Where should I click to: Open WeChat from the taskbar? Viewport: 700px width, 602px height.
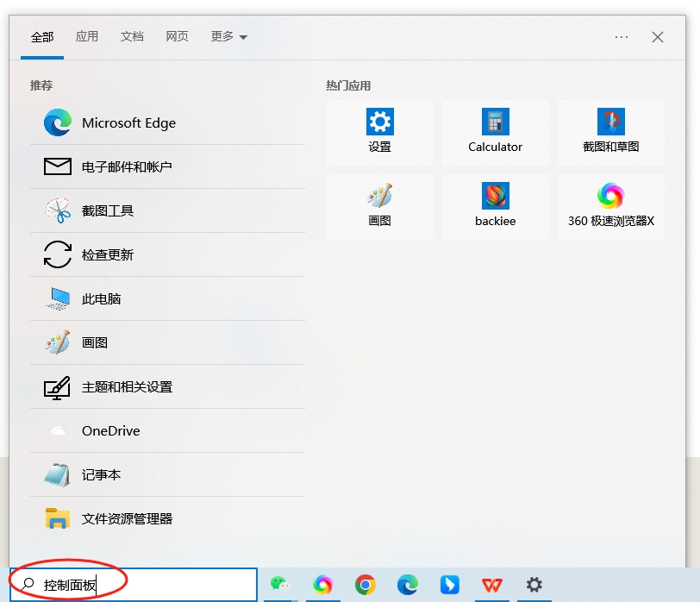(x=280, y=585)
